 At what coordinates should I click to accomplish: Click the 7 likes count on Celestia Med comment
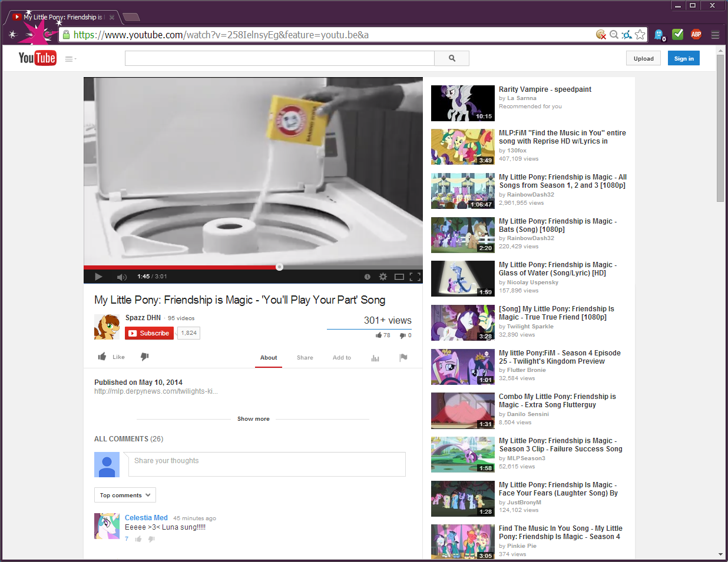point(126,538)
